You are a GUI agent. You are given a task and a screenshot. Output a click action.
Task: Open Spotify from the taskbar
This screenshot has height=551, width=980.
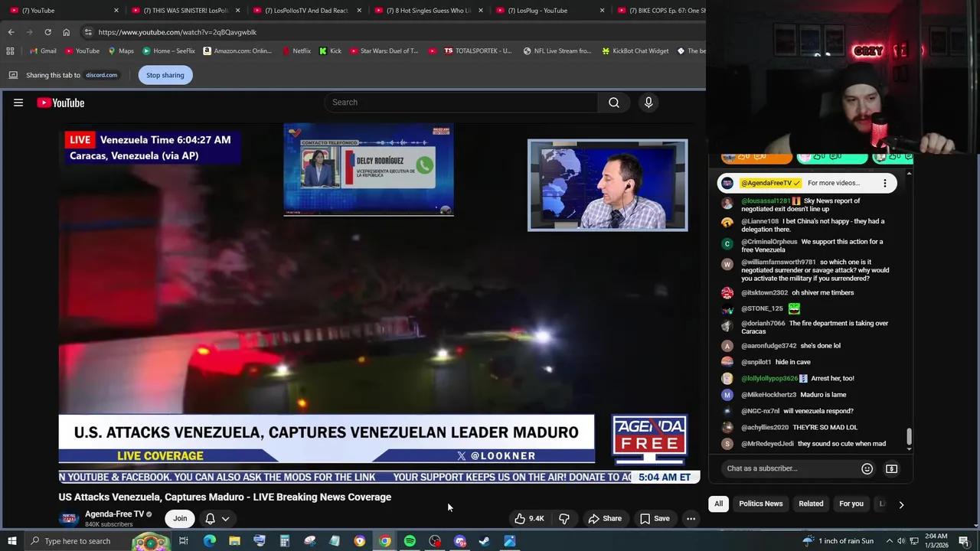(410, 541)
